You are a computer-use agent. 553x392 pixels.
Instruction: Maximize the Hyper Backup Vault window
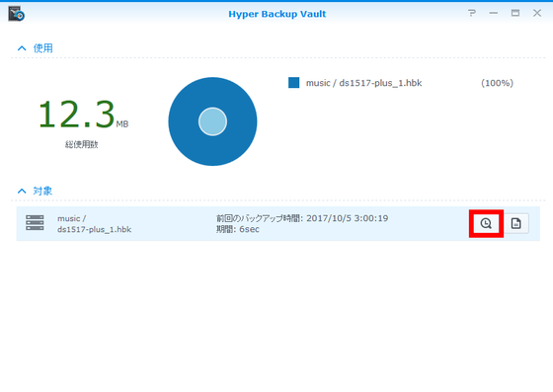(515, 14)
